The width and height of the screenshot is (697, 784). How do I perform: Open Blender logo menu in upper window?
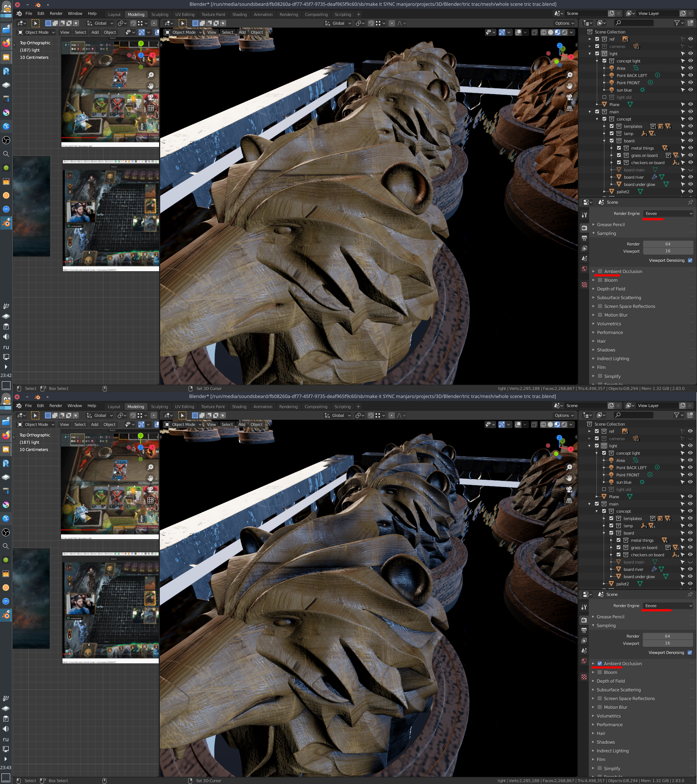click(19, 13)
